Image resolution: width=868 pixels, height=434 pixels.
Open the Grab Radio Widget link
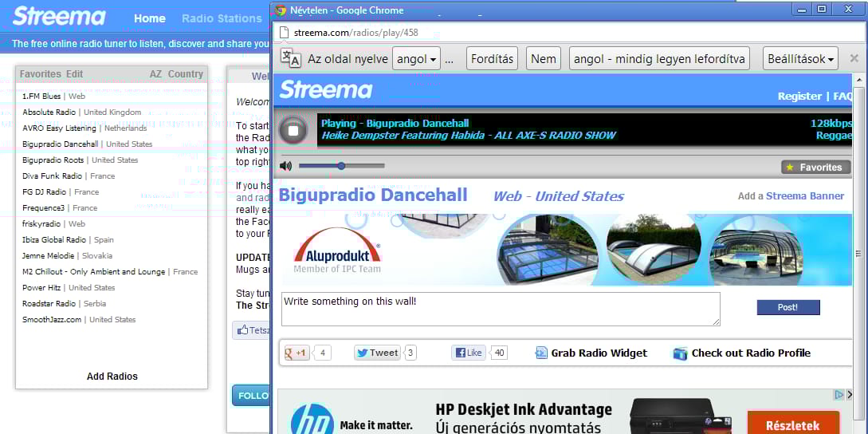(599, 353)
